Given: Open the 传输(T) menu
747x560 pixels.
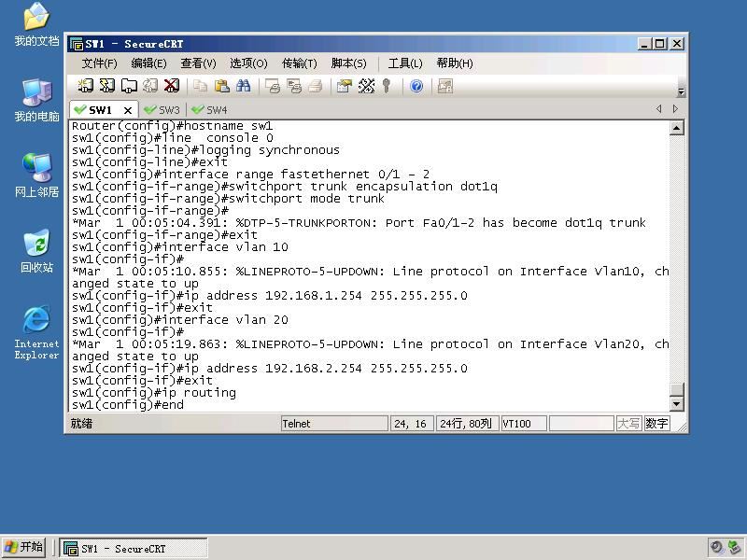Looking at the screenshot, I should click(299, 63).
